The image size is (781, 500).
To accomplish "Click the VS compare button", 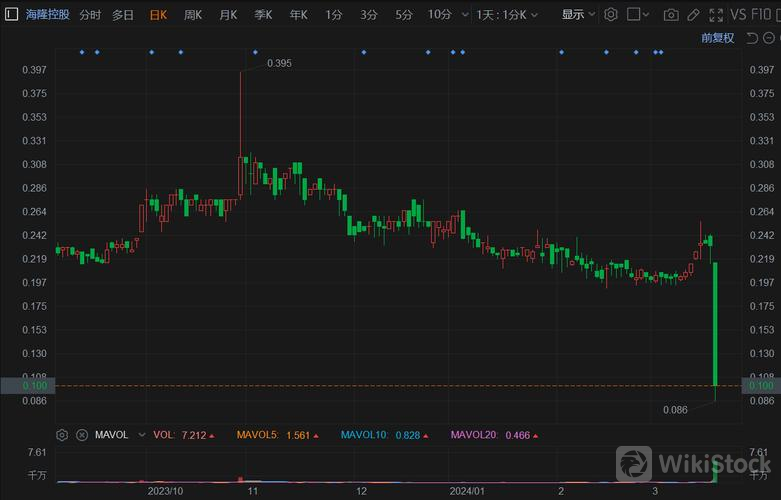I will 739,15.
